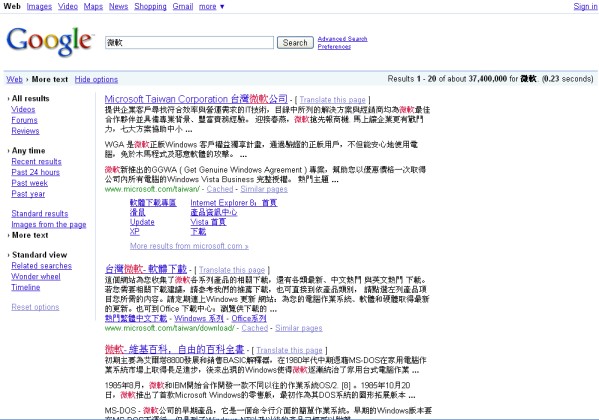Click the Web breadcrumb link
Screen dimensions: 599x420
click(15, 79)
